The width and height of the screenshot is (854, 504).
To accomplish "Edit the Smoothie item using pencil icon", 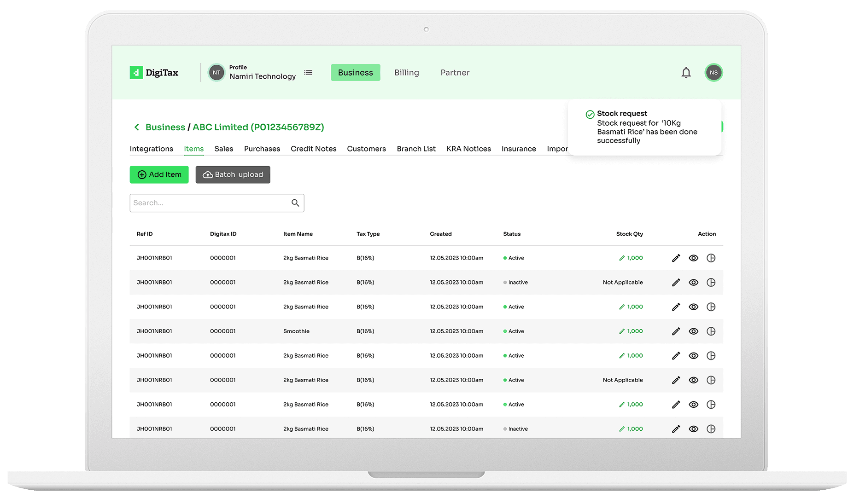I will click(x=676, y=331).
